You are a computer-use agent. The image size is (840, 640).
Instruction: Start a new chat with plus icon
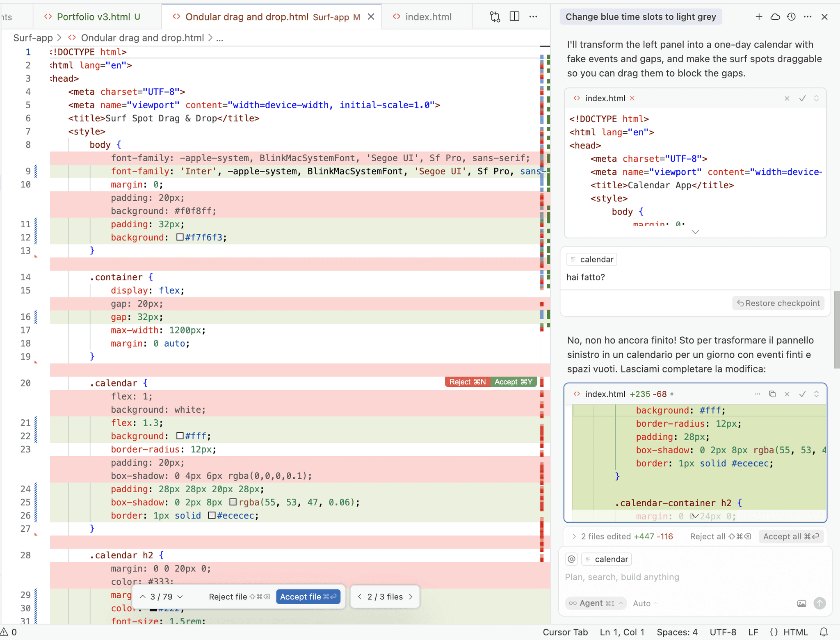pos(759,17)
